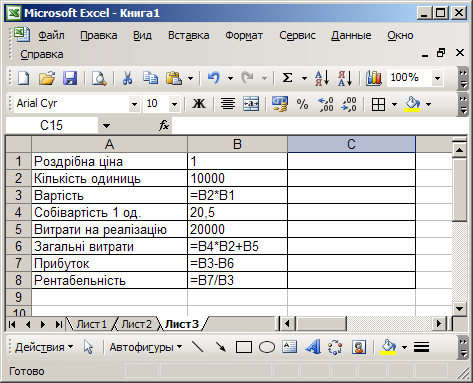Apply percent style format
This screenshot has width=473, height=383.
pos(302,104)
